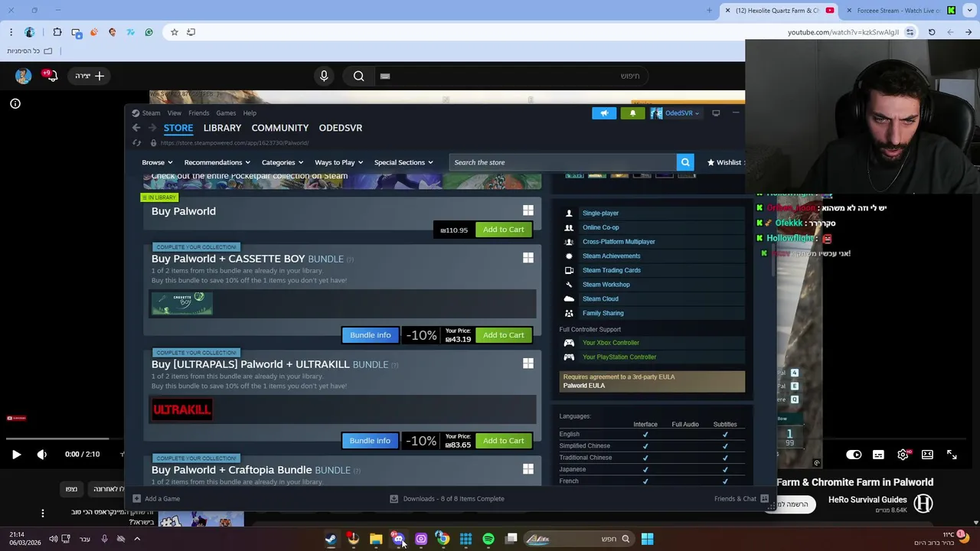The image size is (980, 551).
Task: Play the YouTube video
Action: [16, 455]
